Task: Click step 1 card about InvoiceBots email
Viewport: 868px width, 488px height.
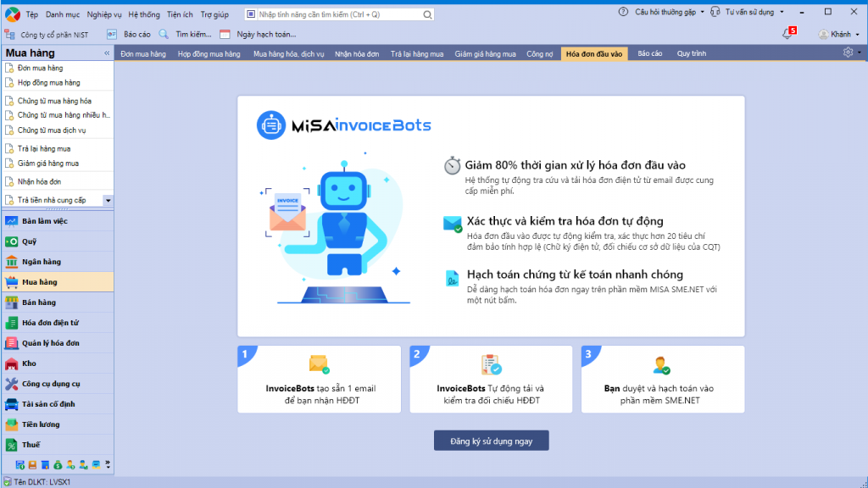Action: click(x=320, y=380)
